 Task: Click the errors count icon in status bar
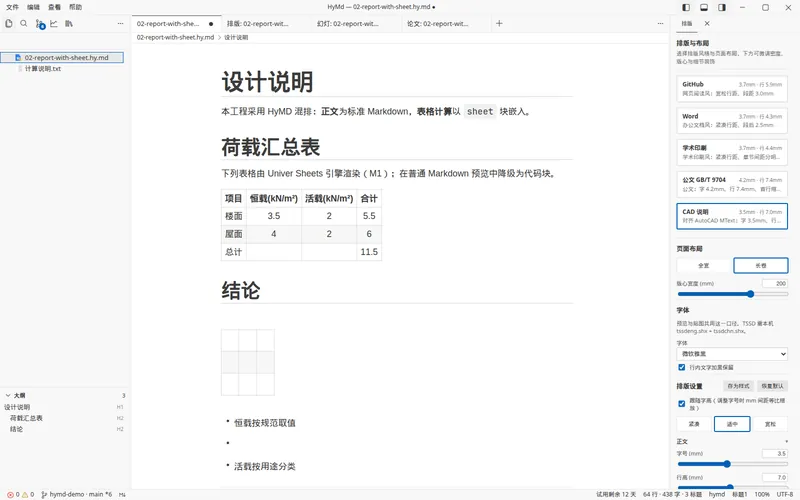click(x=10, y=494)
